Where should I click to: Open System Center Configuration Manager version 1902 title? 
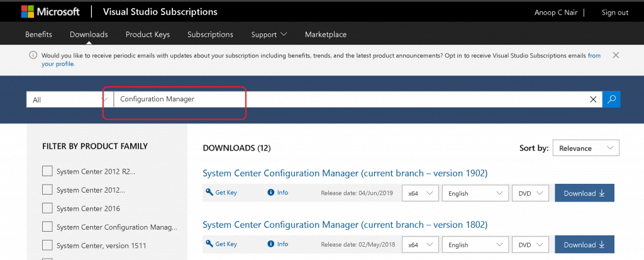coord(345,173)
